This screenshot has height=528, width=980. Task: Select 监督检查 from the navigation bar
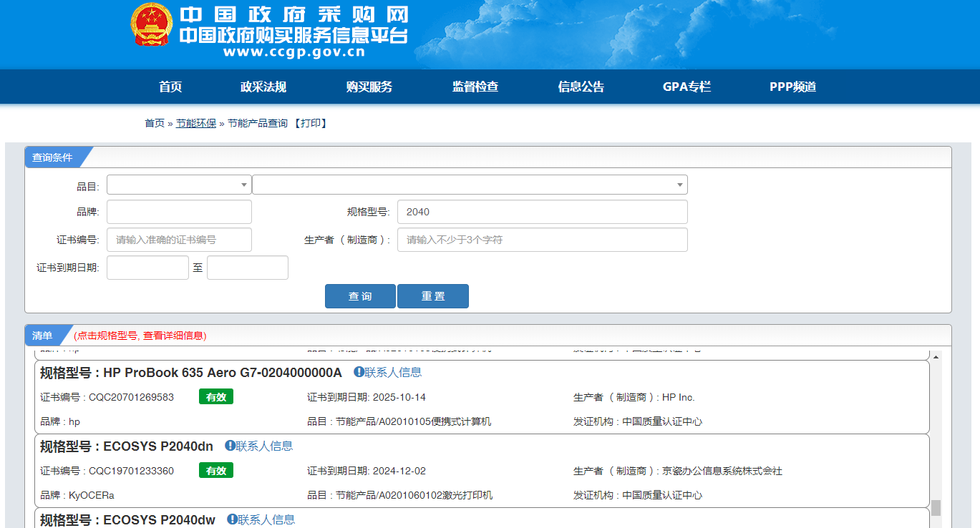pos(475,87)
